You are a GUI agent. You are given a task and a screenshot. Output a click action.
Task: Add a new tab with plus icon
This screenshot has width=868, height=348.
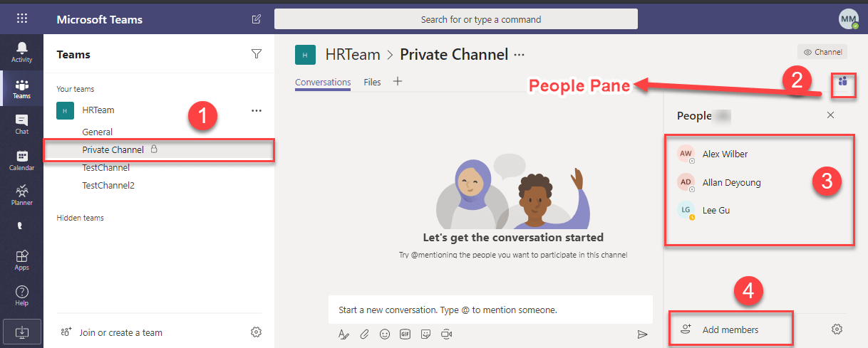tap(398, 82)
